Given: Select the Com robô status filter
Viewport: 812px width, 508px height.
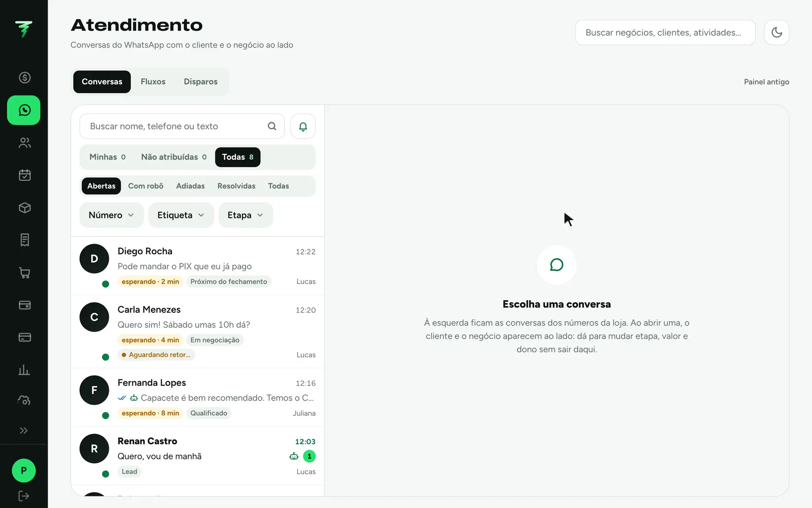Looking at the screenshot, I should (146, 186).
